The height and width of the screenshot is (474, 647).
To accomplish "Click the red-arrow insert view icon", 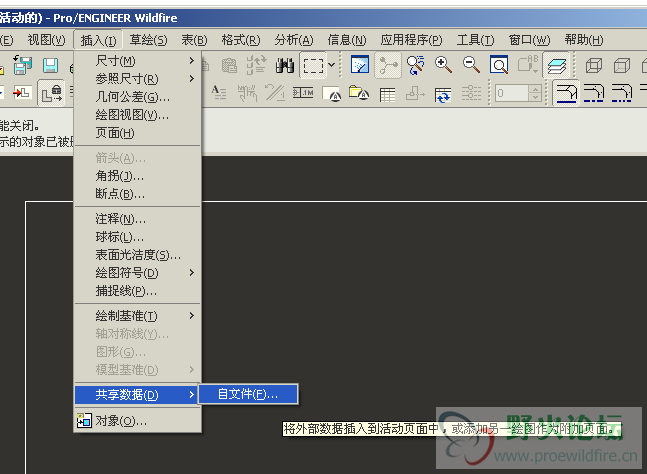I will coord(21,92).
